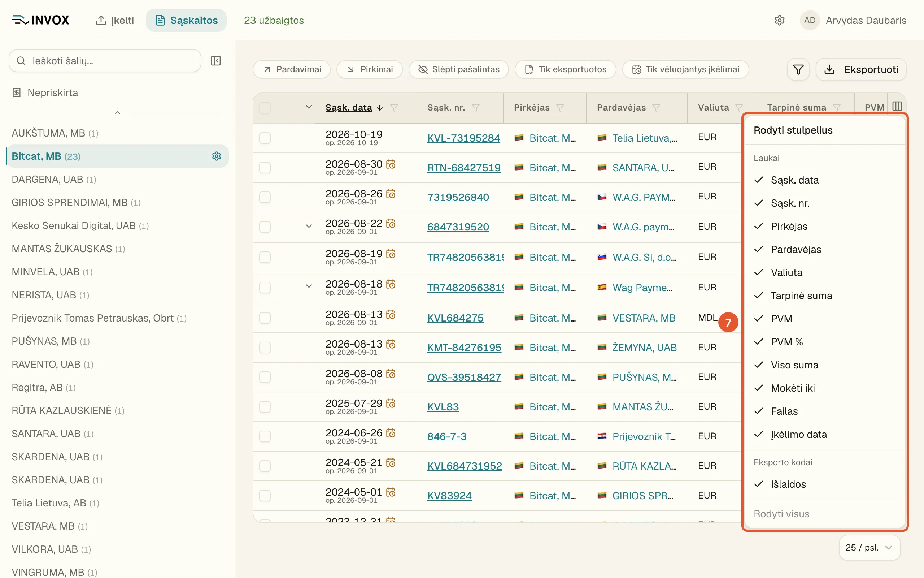
Task: Click late upload icon on 2026-08-18 row
Action: tap(391, 284)
